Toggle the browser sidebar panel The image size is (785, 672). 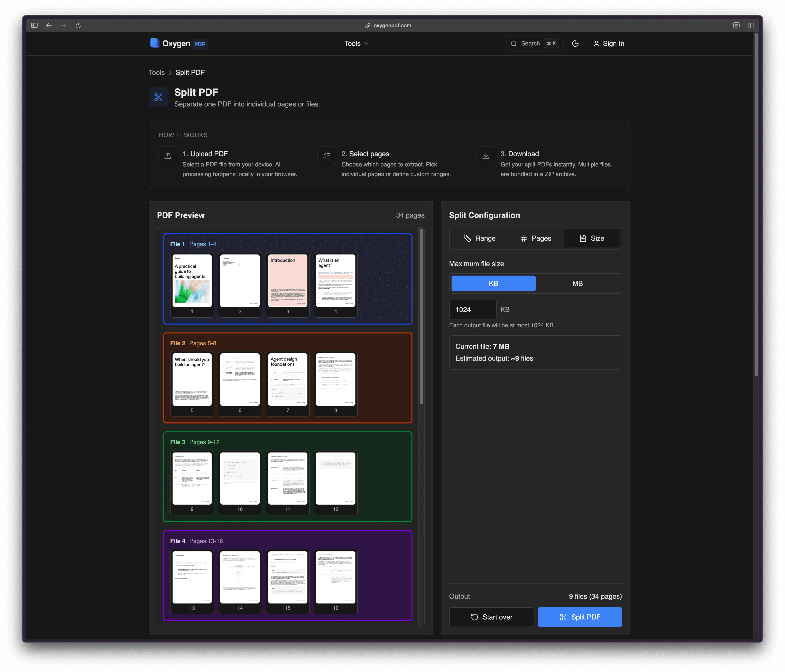[34, 25]
